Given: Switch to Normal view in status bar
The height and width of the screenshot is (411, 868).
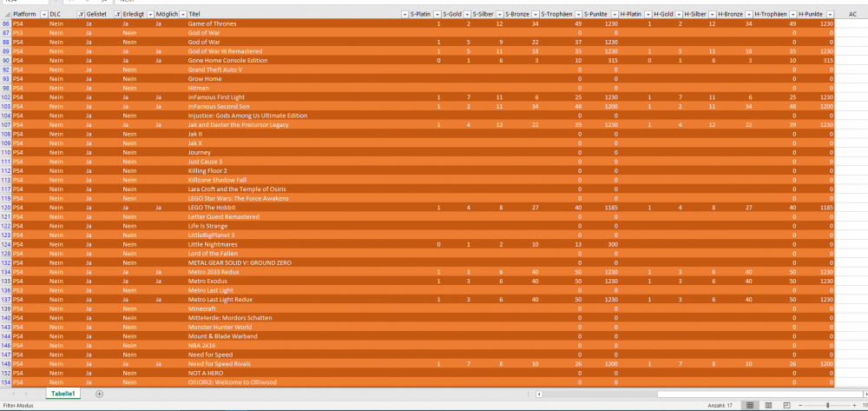Looking at the screenshot, I should coord(751,406).
